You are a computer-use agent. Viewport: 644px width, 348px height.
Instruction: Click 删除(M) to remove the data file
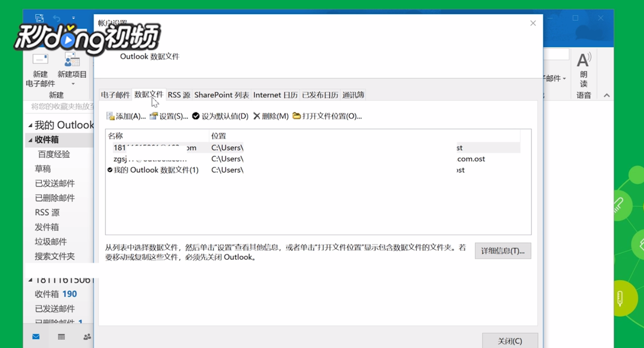point(271,116)
